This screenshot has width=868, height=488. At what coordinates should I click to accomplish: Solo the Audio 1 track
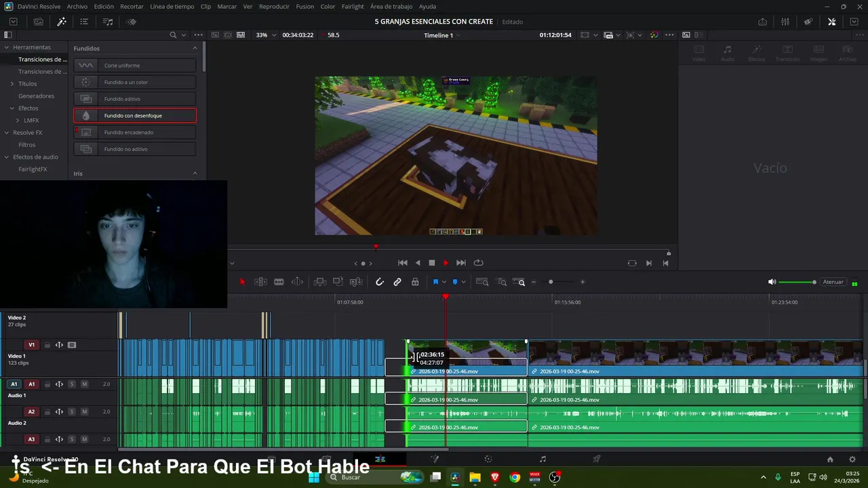coord(72,384)
